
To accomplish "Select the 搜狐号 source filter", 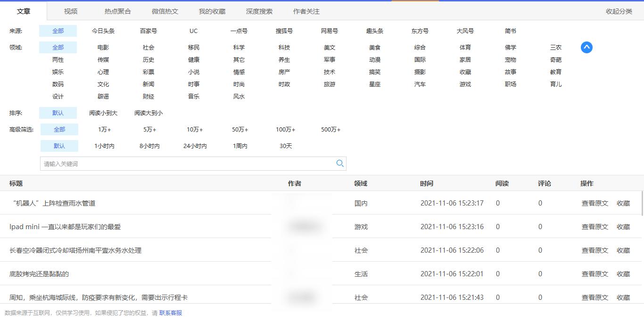I will tap(284, 31).
